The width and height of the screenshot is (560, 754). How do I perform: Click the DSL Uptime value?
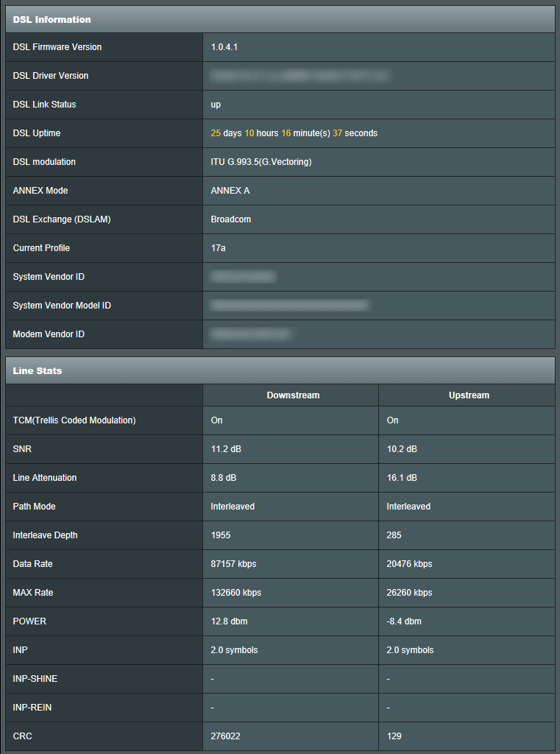(x=294, y=133)
